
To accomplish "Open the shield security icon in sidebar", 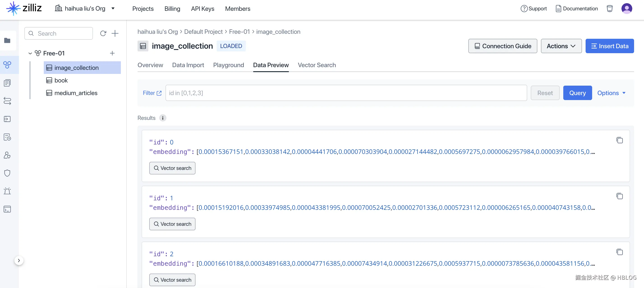I will point(7,173).
